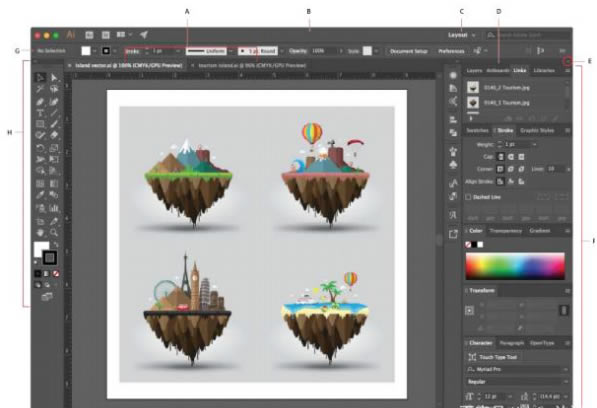Expand the Arrange Documents dropdown arrow

tap(130, 35)
